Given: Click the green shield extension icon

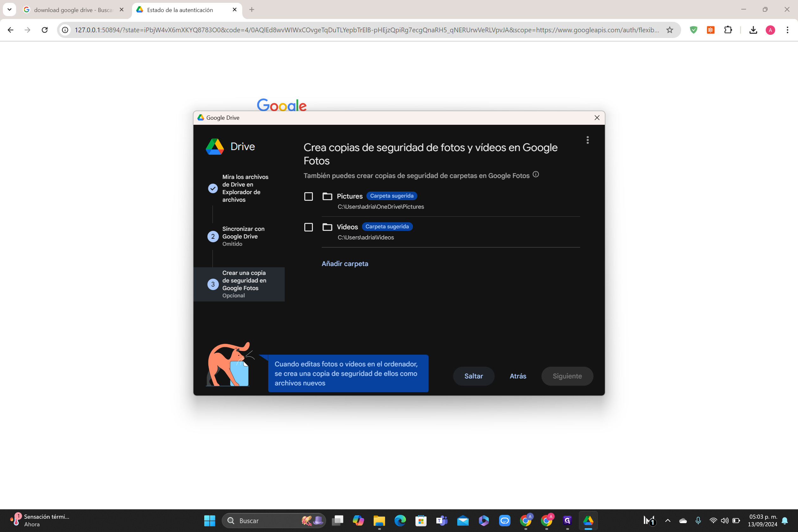Looking at the screenshot, I should (693, 30).
